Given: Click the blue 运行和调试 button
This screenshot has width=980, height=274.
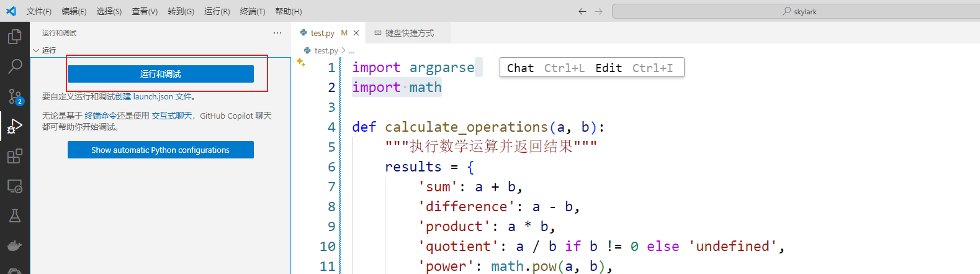Looking at the screenshot, I should click(x=161, y=74).
